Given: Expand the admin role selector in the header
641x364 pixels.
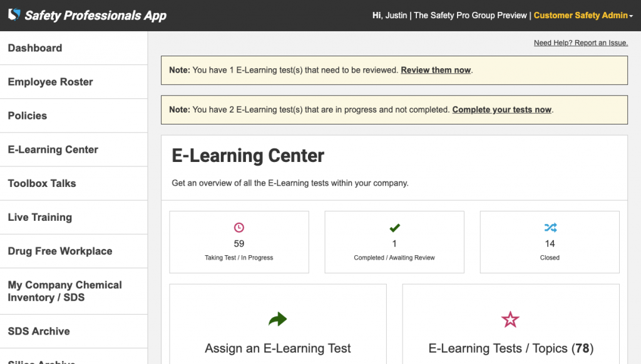Looking at the screenshot, I should click(x=581, y=15).
